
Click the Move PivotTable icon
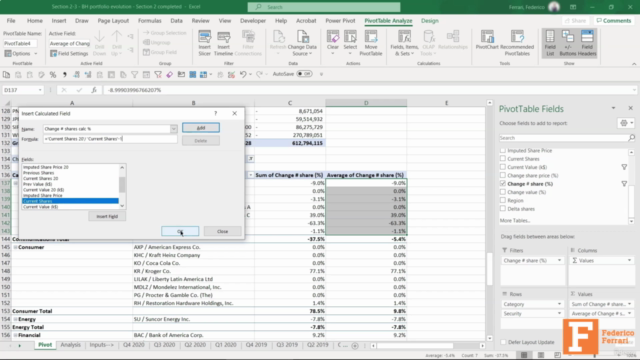371,42
